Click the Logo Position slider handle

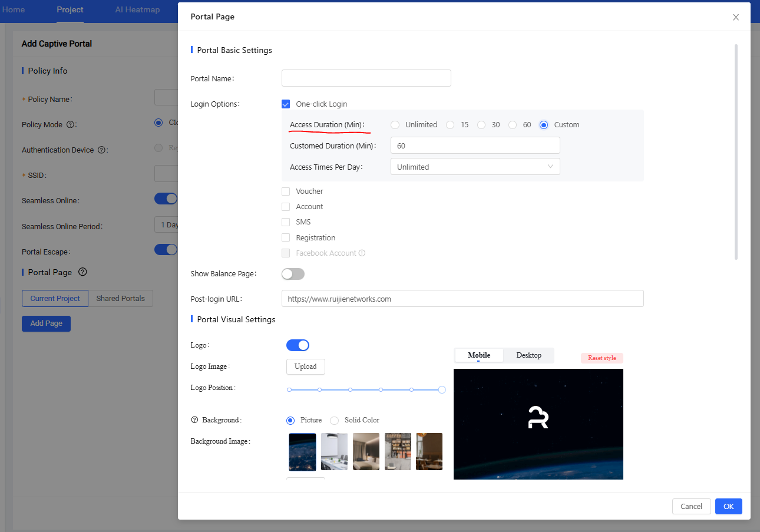[x=442, y=390]
